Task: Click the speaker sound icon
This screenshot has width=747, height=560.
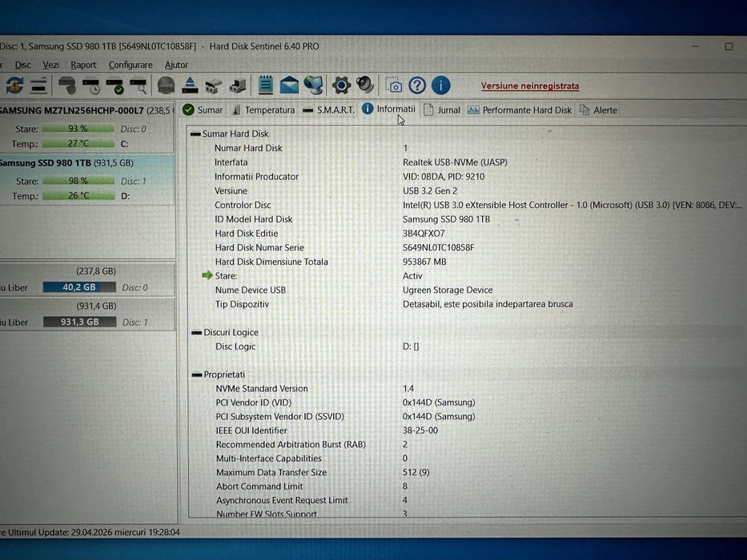Action: pos(365,86)
